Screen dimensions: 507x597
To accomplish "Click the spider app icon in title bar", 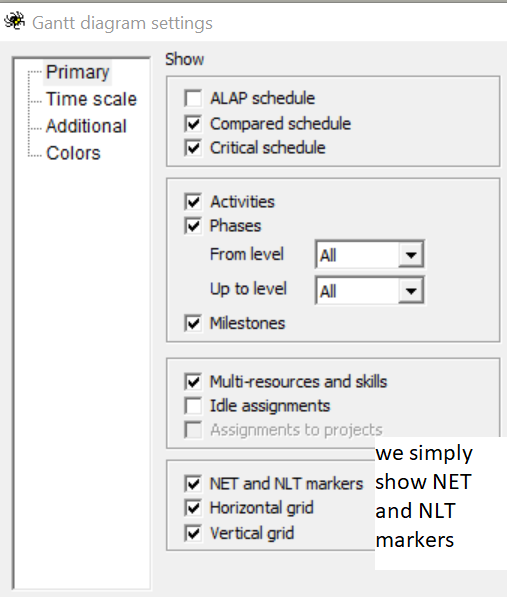I will pyautogui.click(x=14, y=22).
